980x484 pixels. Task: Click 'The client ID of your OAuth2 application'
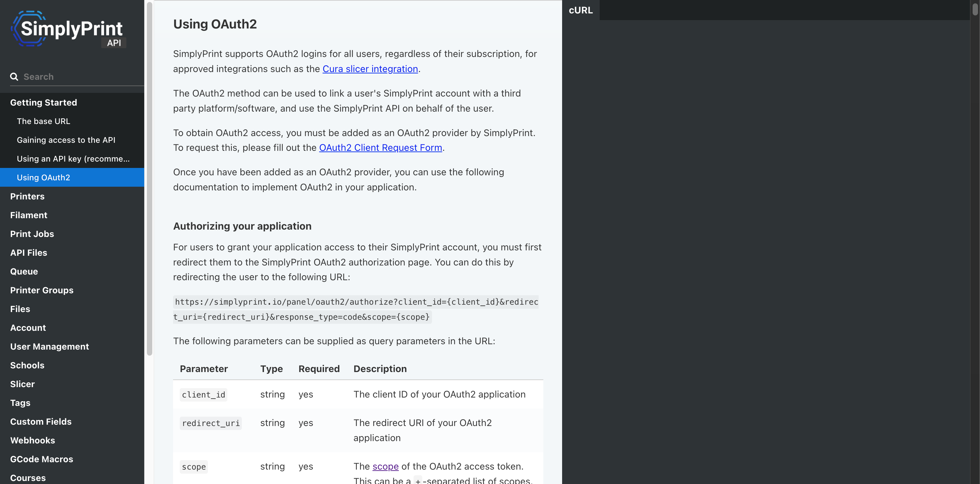pos(439,394)
